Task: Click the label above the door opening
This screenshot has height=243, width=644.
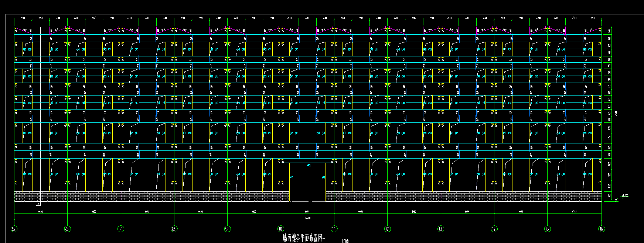Action: (x=309, y=166)
